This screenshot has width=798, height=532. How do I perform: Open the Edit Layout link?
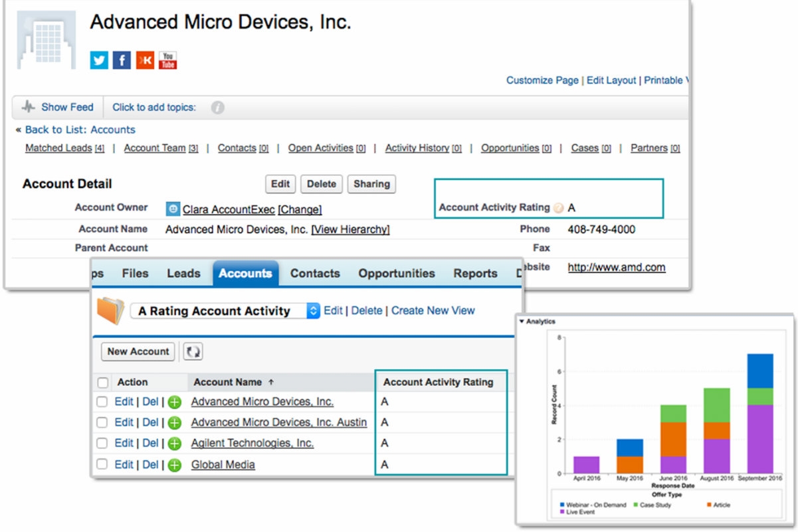pos(611,80)
